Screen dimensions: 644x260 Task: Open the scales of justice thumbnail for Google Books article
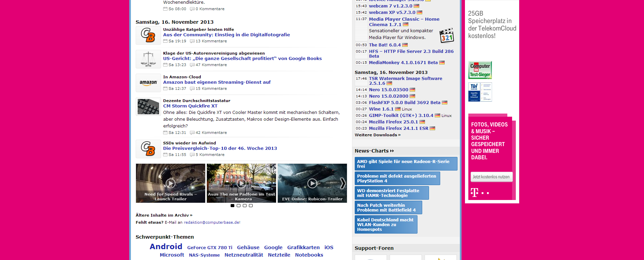(148, 59)
